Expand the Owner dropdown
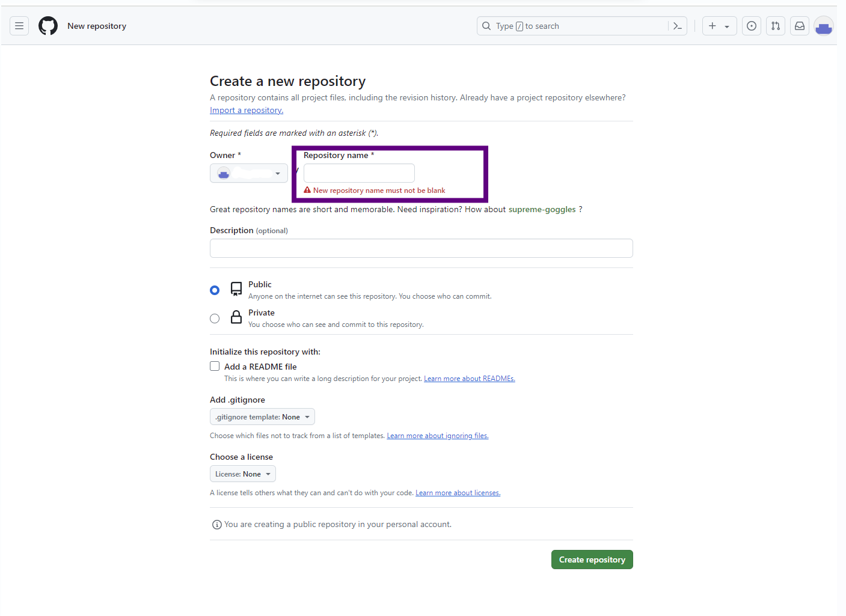 click(x=249, y=174)
